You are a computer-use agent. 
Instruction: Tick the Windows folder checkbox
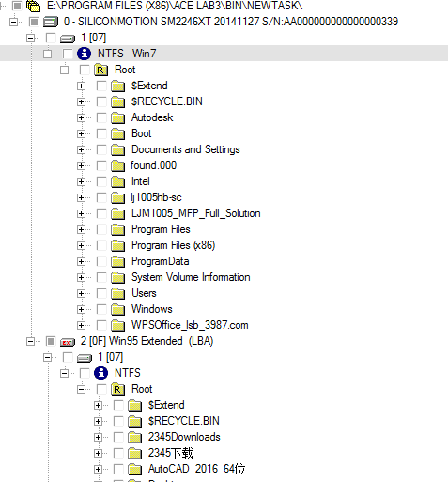(101, 309)
